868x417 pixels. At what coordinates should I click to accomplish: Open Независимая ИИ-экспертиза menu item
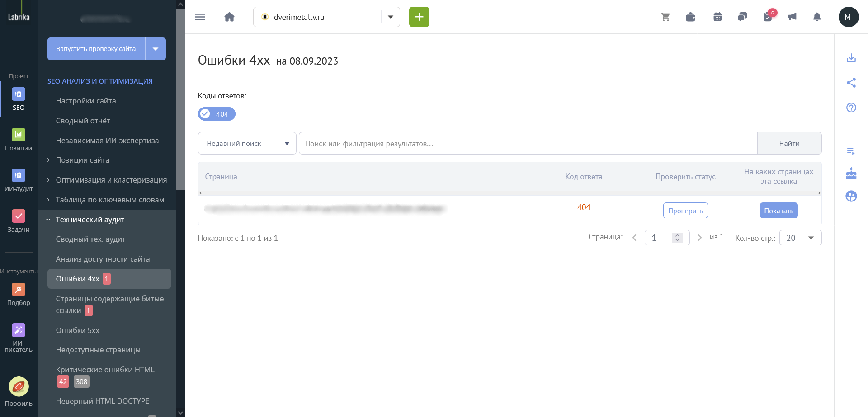pos(107,141)
